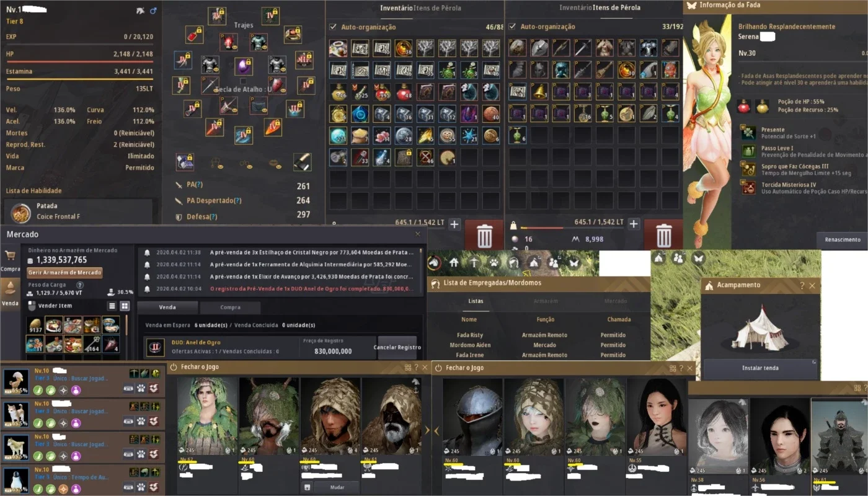This screenshot has height=496, width=868.
Task: Select the Nv.55 black-haired woman portrait
Action: point(656,416)
